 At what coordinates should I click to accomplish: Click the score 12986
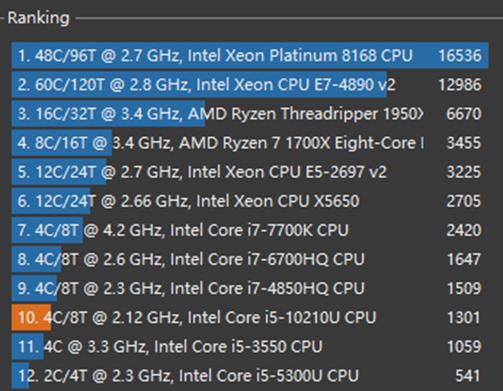[460, 85]
